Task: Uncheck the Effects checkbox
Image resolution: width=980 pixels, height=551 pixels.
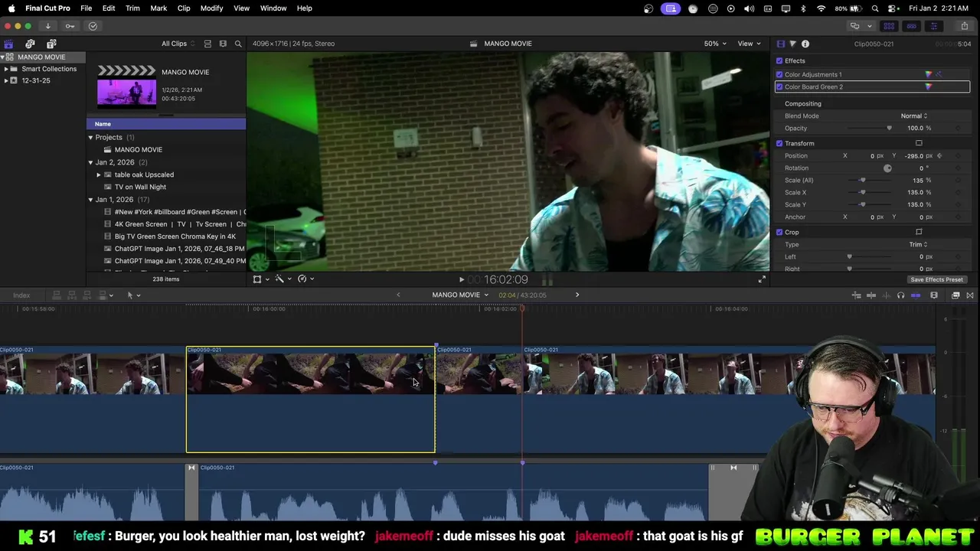Action: [x=779, y=60]
